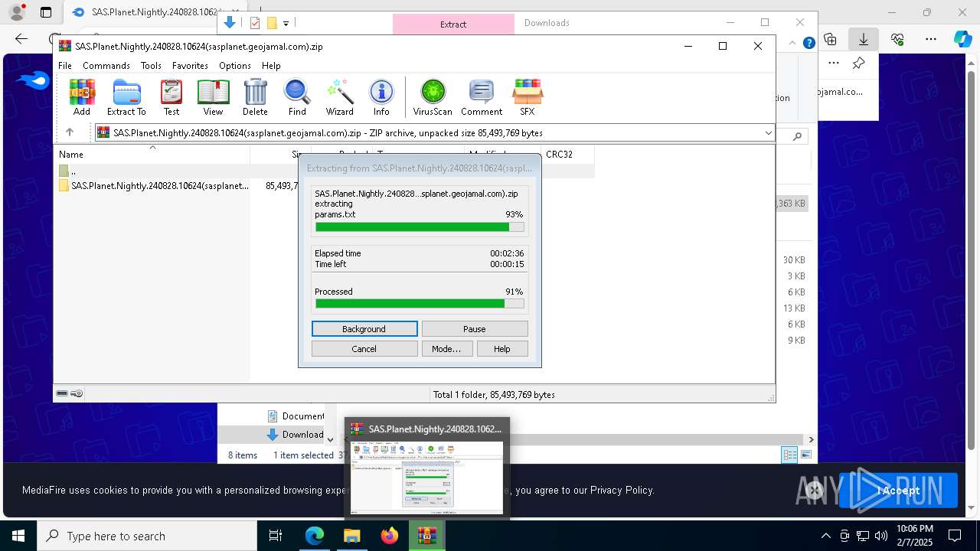Cancel the extraction

[364, 349]
